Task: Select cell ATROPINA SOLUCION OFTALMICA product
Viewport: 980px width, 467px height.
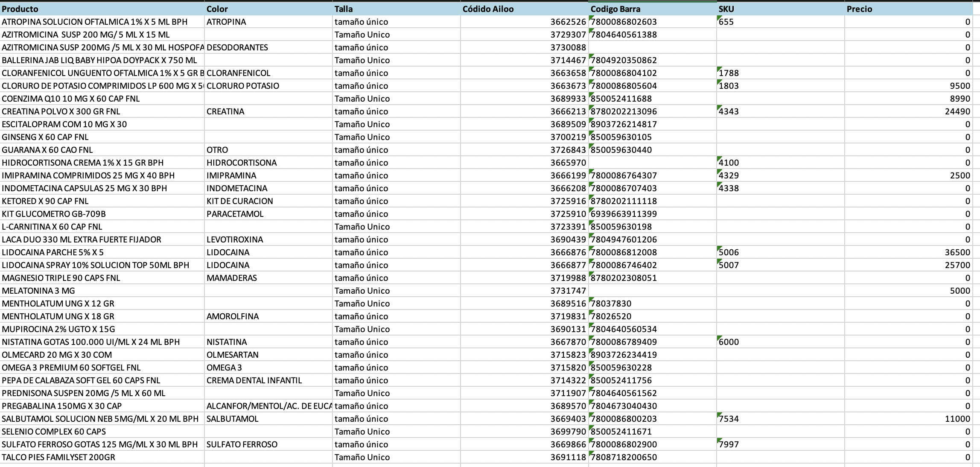Action: [x=95, y=22]
